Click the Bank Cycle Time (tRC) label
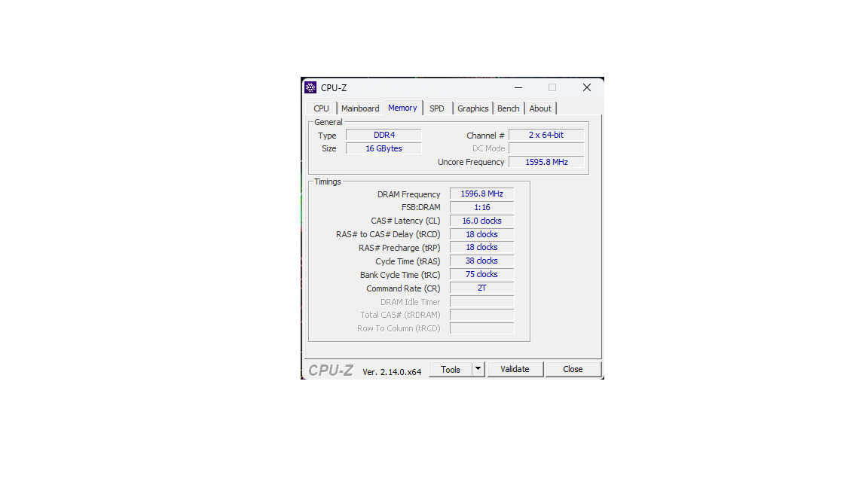Image resolution: width=868 pixels, height=488 pixels. pos(400,275)
